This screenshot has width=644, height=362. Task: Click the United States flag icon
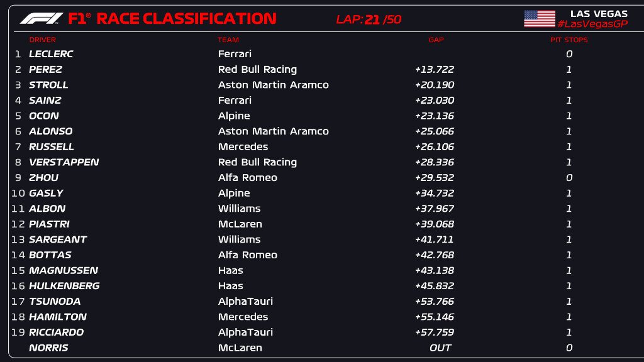tap(539, 18)
